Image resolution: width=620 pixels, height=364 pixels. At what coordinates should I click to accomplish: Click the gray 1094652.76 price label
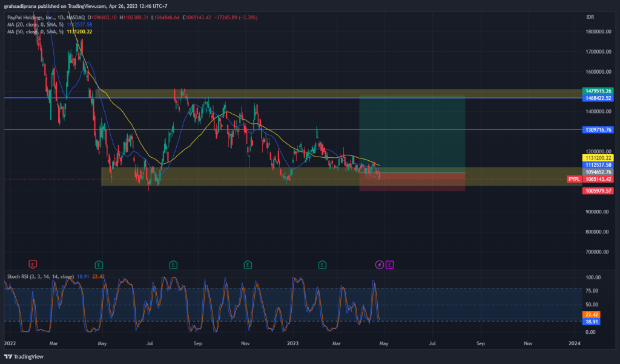point(598,172)
